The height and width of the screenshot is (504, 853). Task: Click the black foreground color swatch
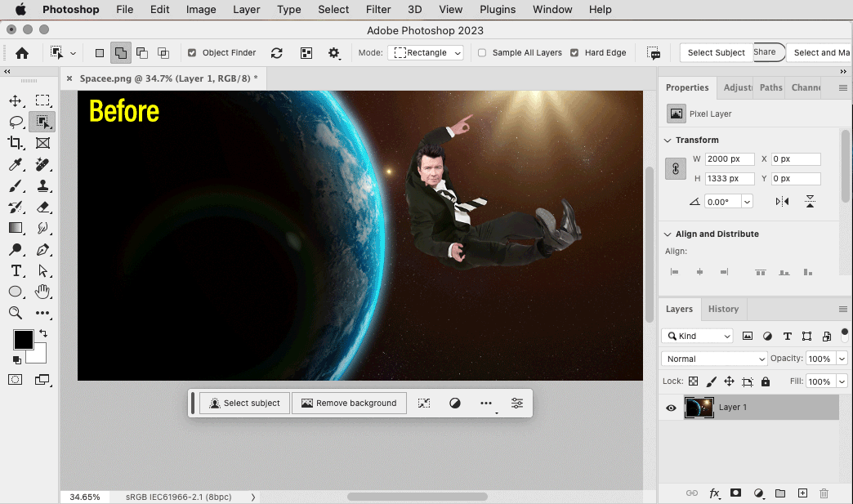point(23,340)
